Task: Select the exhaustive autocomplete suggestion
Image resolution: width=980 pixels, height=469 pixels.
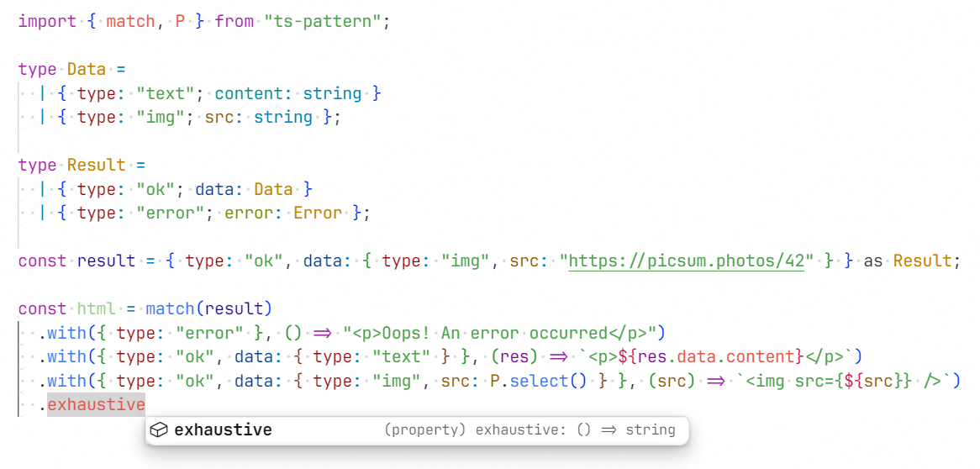Action: pos(223,430)
